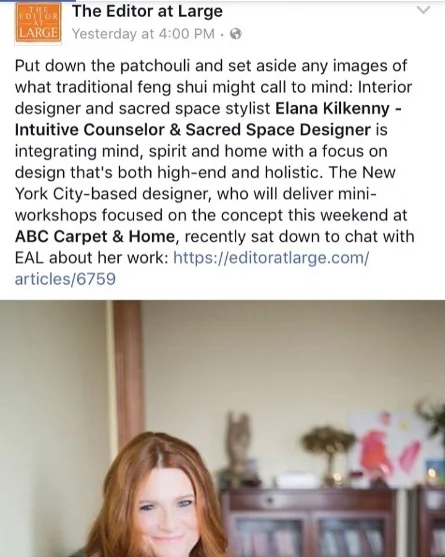445x557 pixels.
Task: Open the tagged Elana Kilkenny name
Action: (332, 109)
